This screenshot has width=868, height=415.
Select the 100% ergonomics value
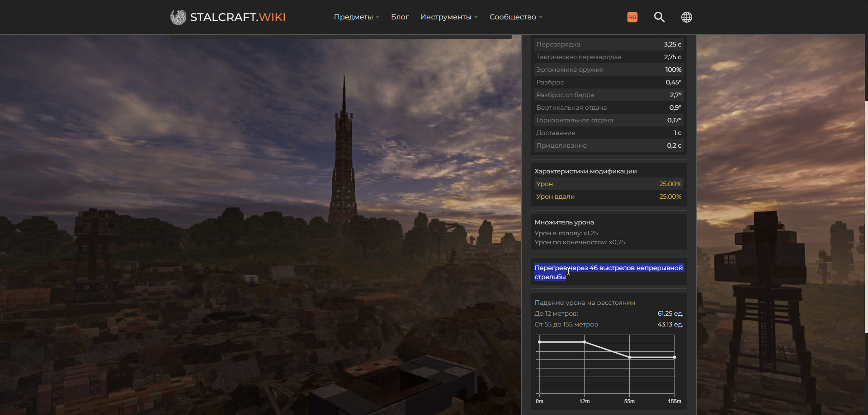pos(673,70)
